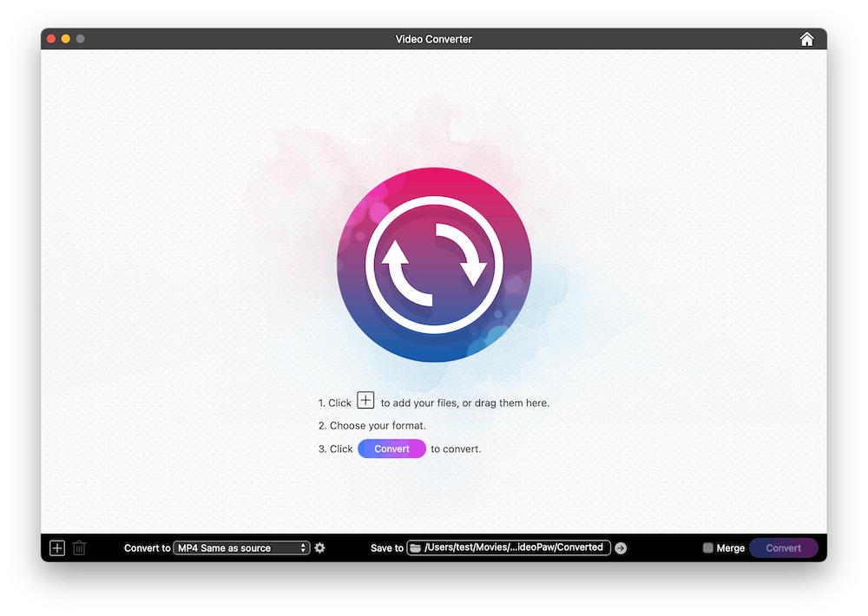Click the format dropdown's up-down arrows
Screen dimensions: 868x616
(x=303, y=548)
